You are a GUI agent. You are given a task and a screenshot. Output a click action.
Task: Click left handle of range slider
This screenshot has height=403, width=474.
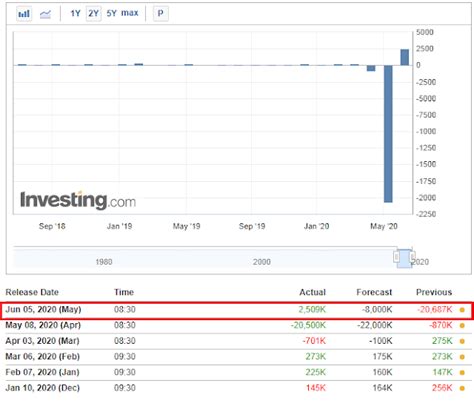(x=396, y=257)
